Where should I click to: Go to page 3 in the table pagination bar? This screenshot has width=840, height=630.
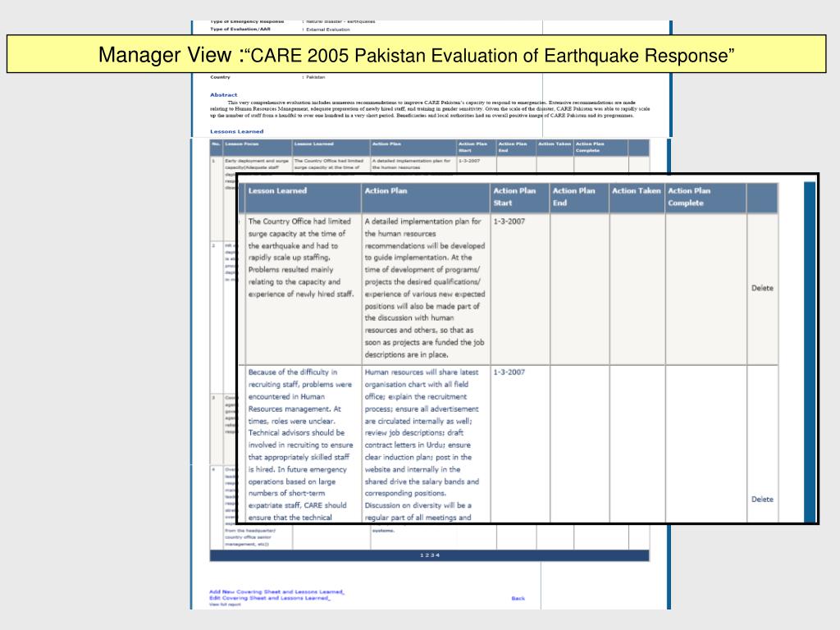click(x=432, y=555)
